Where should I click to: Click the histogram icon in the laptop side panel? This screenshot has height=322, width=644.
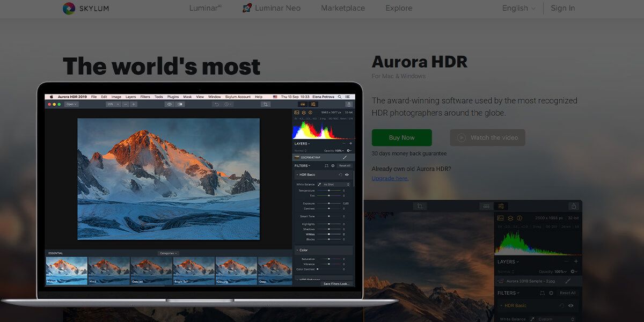click(x=297, y=113)
